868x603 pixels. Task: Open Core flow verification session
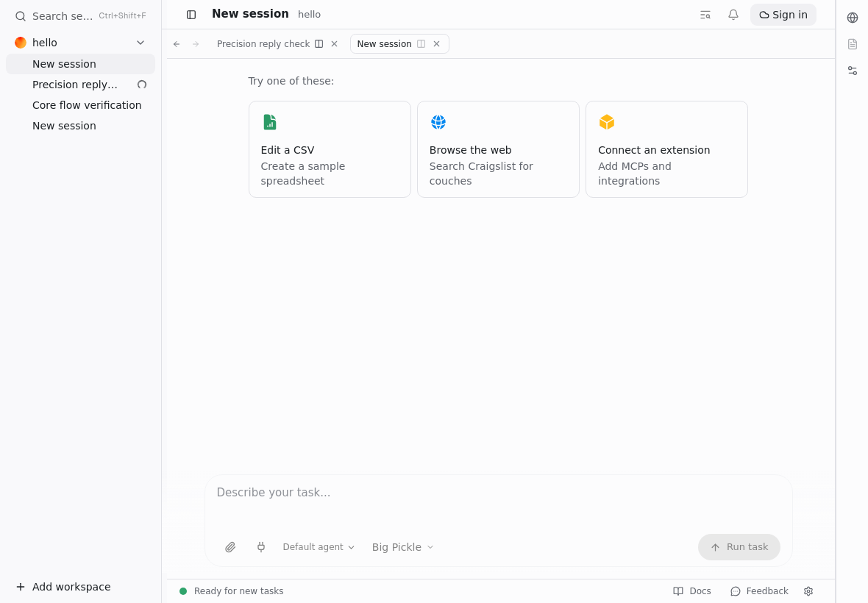point(80,105)
